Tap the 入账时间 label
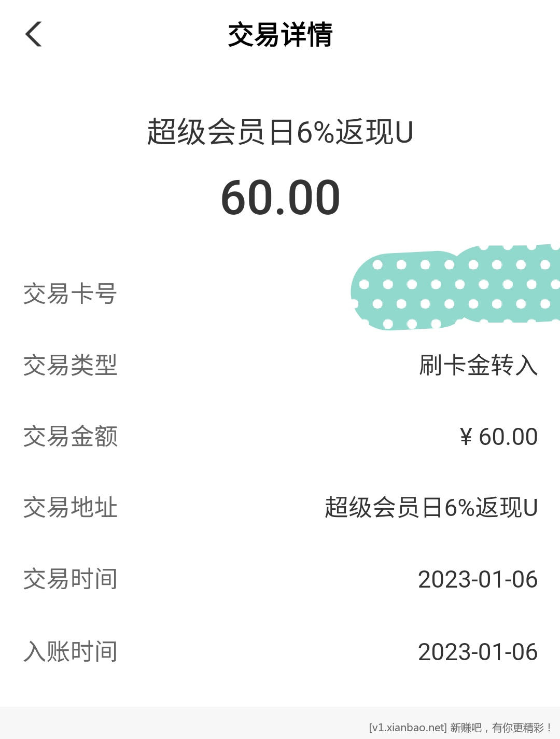This screenshot has height=739, width=560. [70, 651]
